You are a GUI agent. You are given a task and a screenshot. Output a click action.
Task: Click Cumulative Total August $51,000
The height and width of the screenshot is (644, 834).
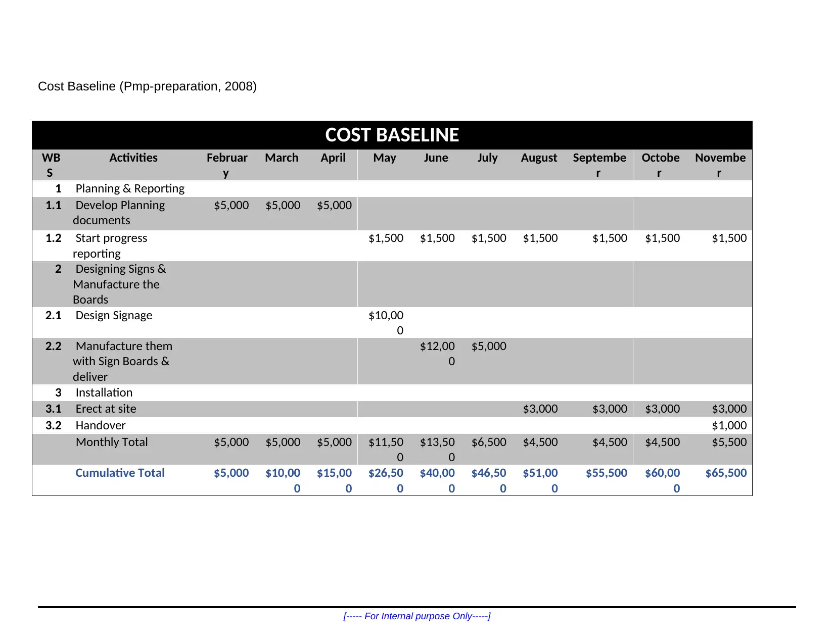pos(540,480)
